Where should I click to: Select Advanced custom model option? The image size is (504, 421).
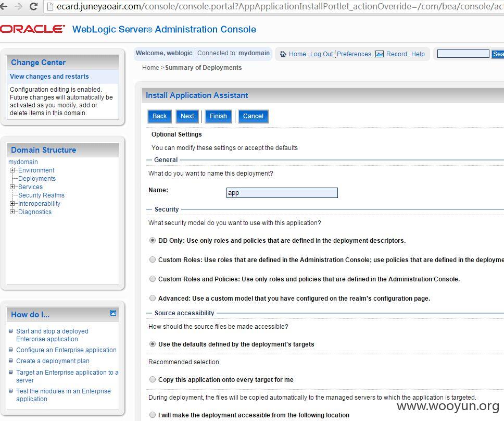(153, 298)
